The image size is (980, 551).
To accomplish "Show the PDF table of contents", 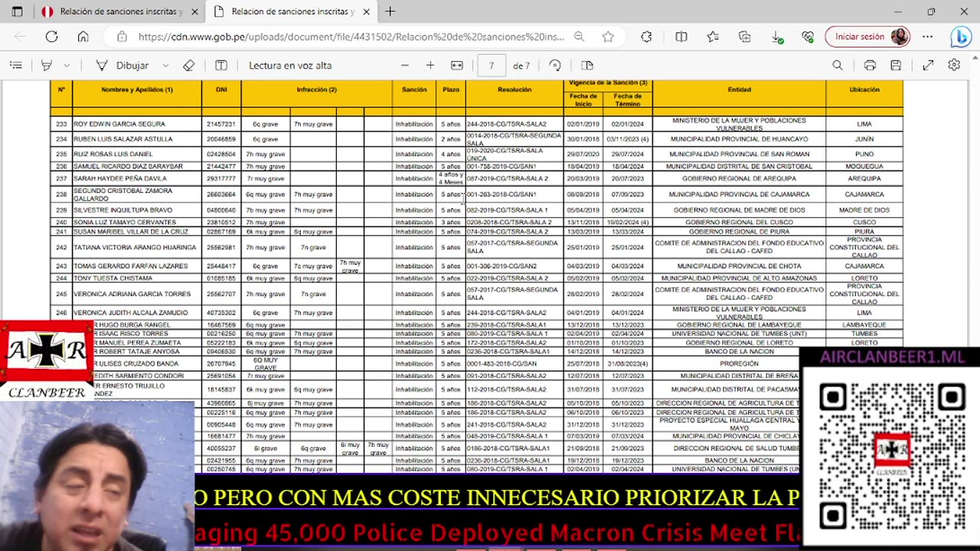I will point(16,66).
